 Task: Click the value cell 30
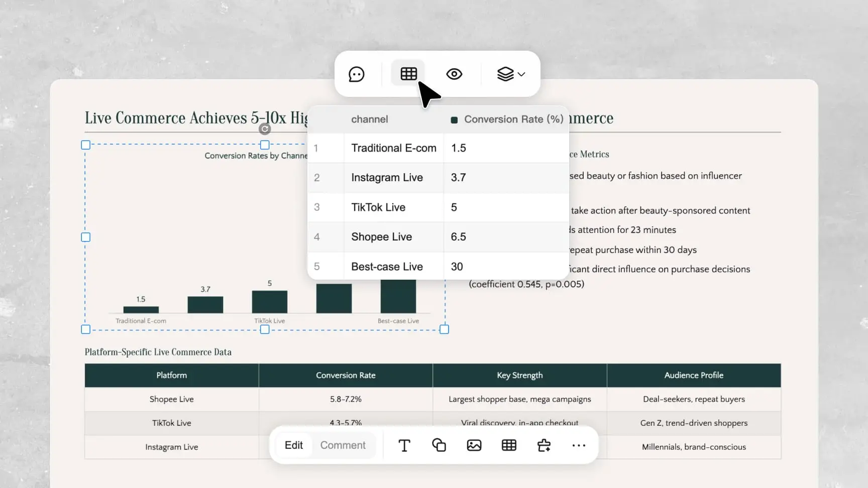tap(506, 267)
